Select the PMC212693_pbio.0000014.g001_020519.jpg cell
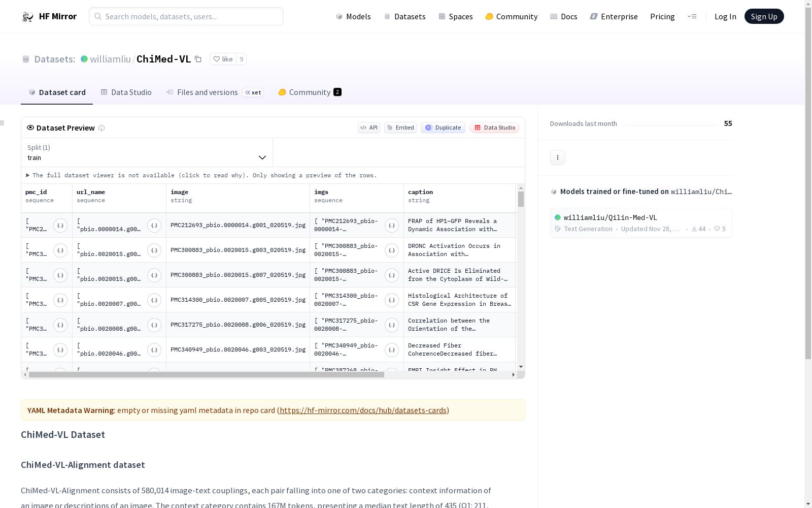Image resolution: width=812 pixels, height=508 pixels. pyautogui.click(x=238, y=226)
